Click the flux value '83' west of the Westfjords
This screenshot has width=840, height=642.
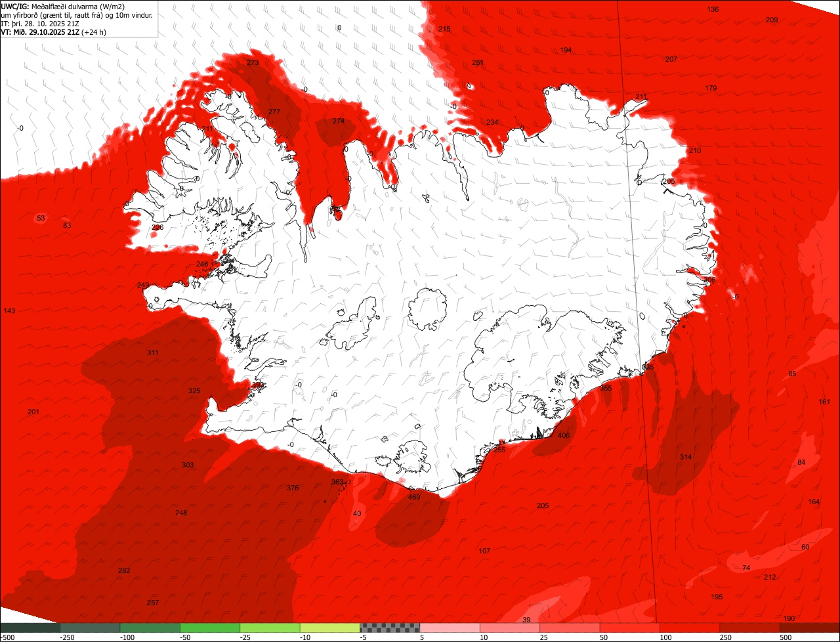67,225
